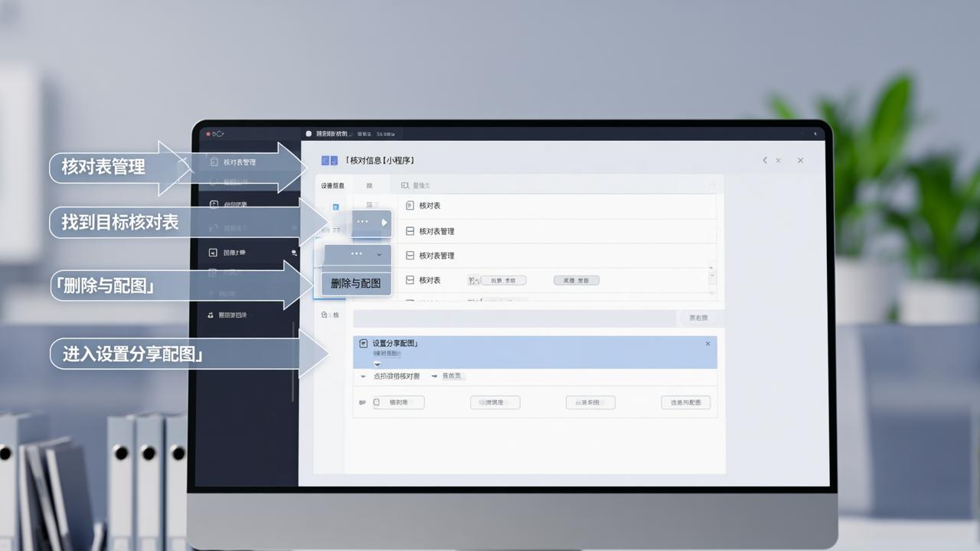Select the upper 核对表管理 list row
Image resolution: width=980 pixels, height=551 pixels.
[557, 231]
